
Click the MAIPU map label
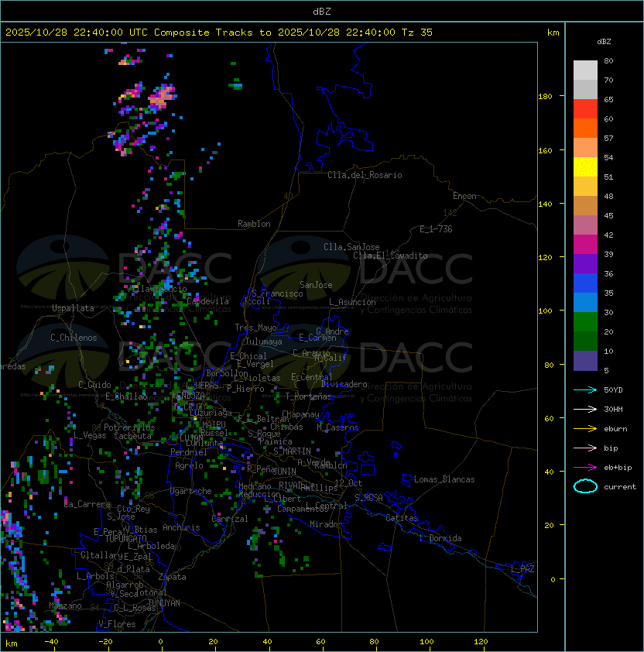coord(214,425)
